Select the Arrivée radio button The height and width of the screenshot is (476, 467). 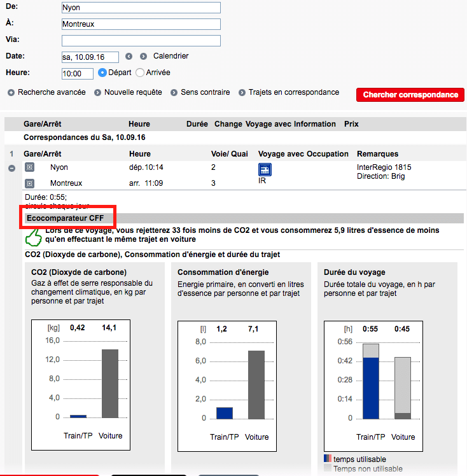[x=140, y=73]
